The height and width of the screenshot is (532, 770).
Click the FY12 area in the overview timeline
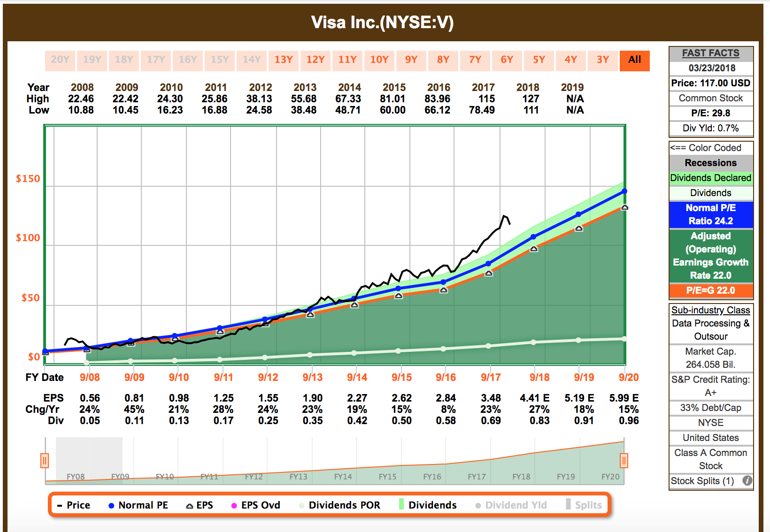point(254,476)
